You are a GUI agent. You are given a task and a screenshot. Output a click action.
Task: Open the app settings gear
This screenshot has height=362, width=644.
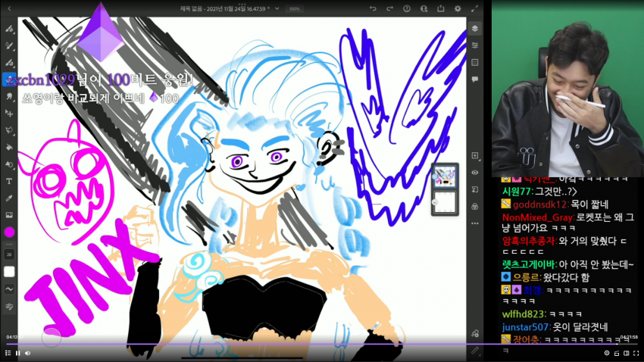[458, 8]
